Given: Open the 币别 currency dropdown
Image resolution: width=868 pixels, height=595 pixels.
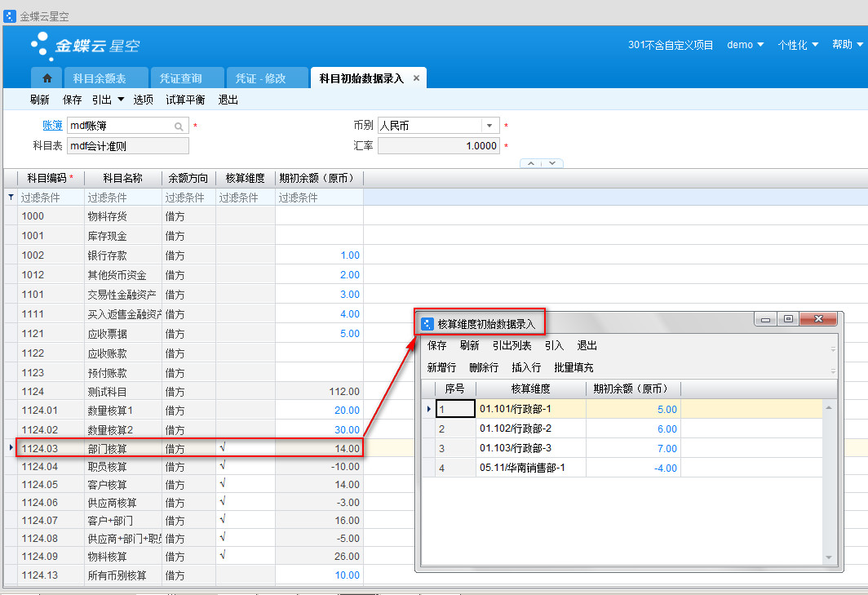Looking at the screenshot, I should click(489, 126).
